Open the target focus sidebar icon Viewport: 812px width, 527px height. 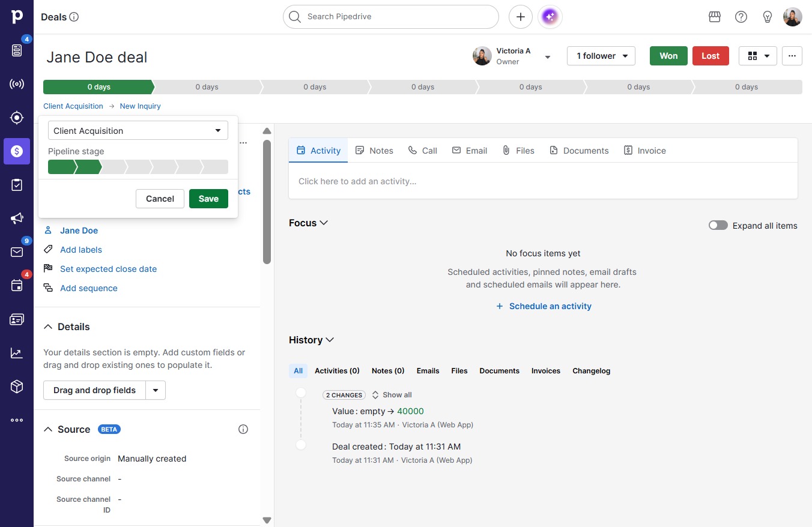coord(17,118)
